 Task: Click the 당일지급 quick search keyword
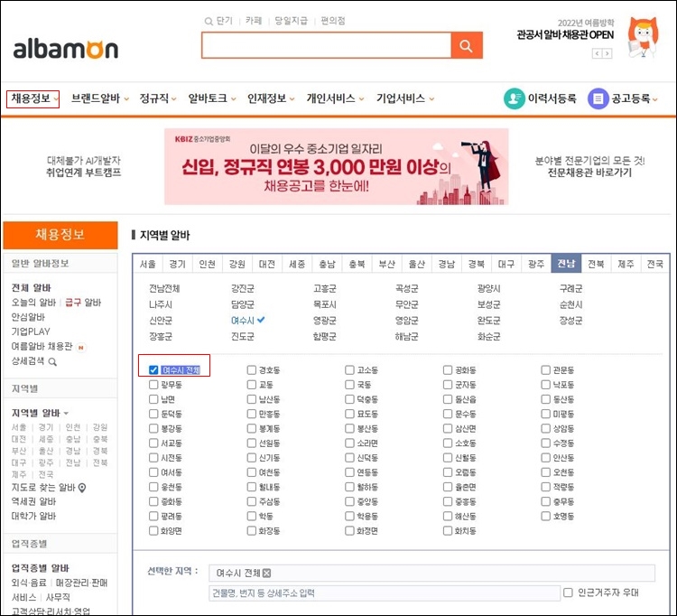tap(291, 21)
